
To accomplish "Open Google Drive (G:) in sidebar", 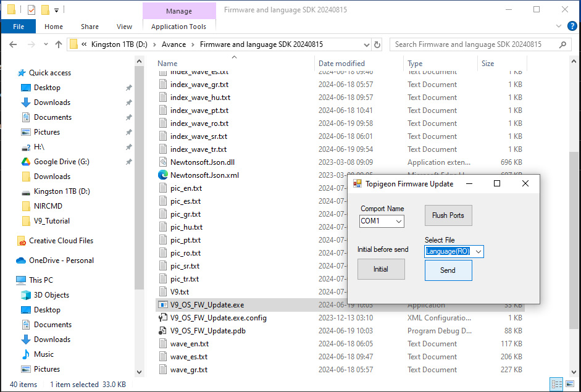I will click(62, 162).
